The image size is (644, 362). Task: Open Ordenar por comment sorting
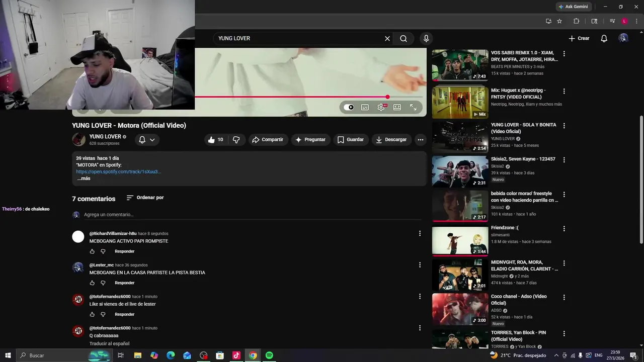pyautogui.click(x=145, y=198)
